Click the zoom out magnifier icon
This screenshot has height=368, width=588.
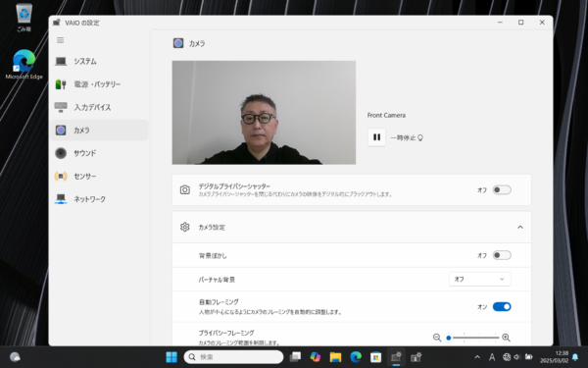point(437,338)
